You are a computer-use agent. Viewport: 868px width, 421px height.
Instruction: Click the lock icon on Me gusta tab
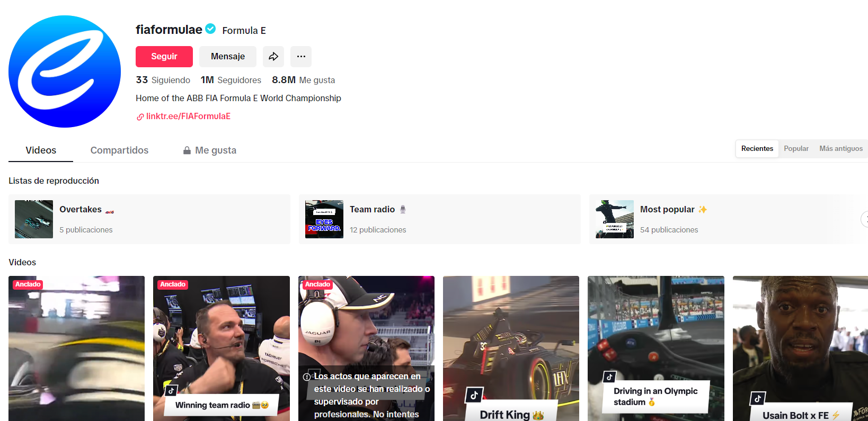click(x=187, y=150)
